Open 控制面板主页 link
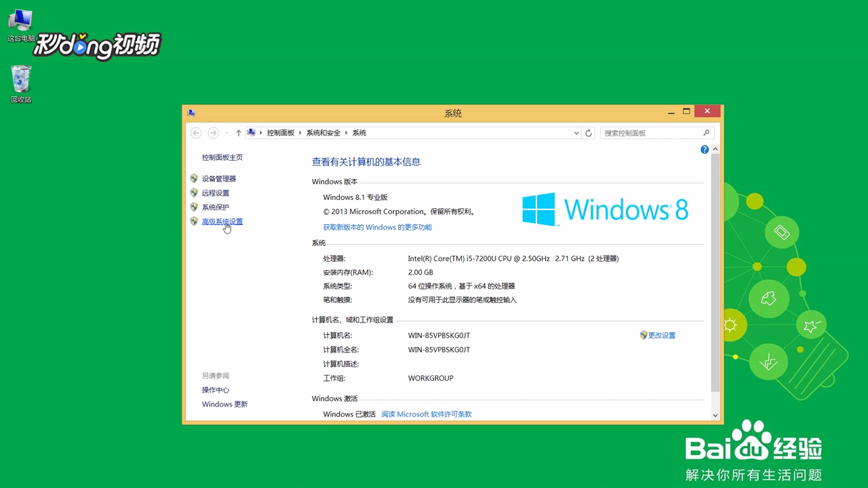This screenshot has height=488, width=868. [x=222, y=157]
